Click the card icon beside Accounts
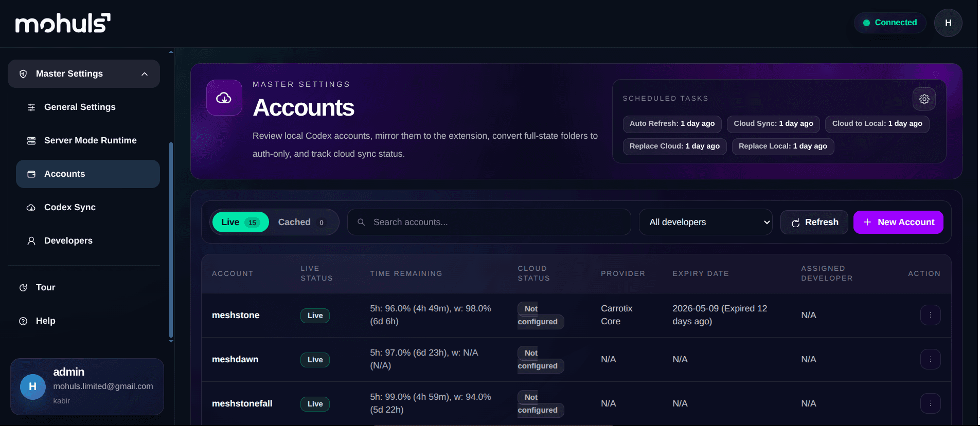Screen dimensions: 980x426 point(31,174)
